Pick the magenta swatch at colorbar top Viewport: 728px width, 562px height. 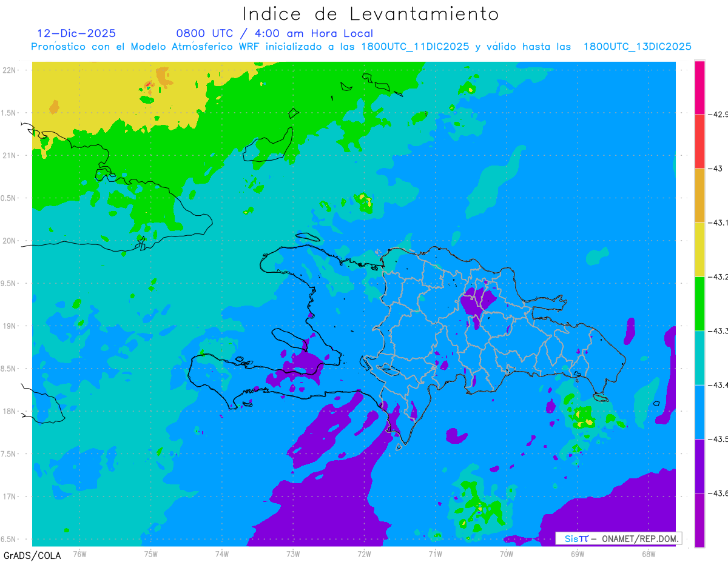point(699,87)
